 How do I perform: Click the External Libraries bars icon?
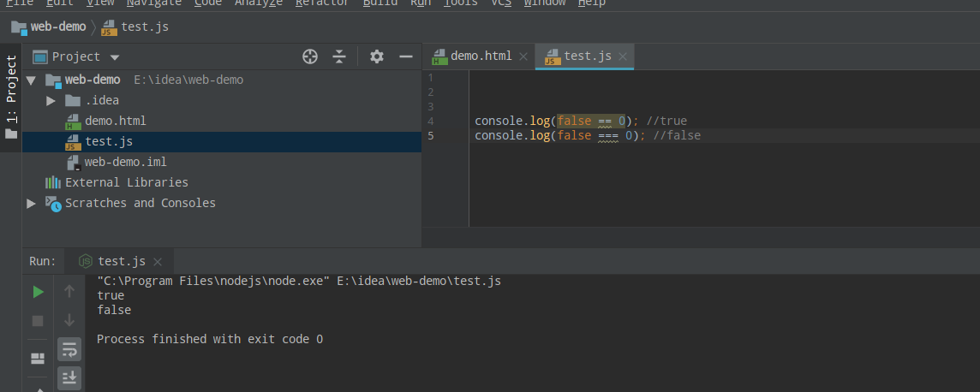click(53, 183)
